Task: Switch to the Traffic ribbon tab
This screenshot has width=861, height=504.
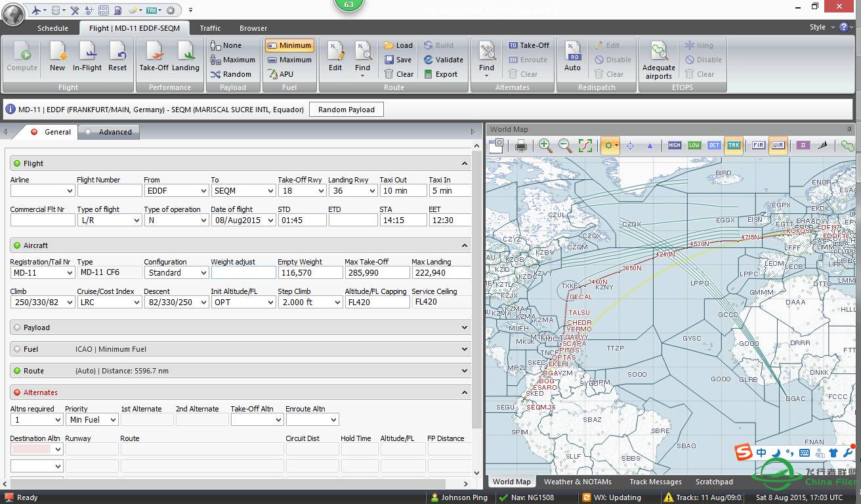Action: [x=210, y=28]
